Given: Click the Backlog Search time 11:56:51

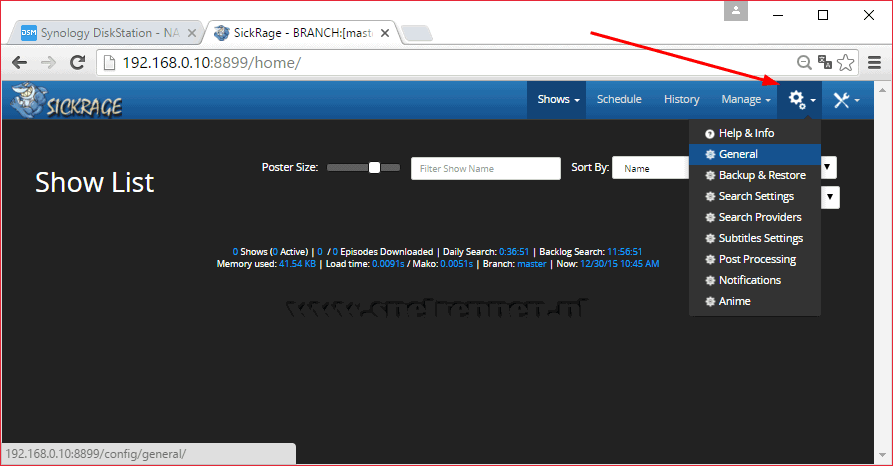Looking at the screenshot, I should (624, 252).
